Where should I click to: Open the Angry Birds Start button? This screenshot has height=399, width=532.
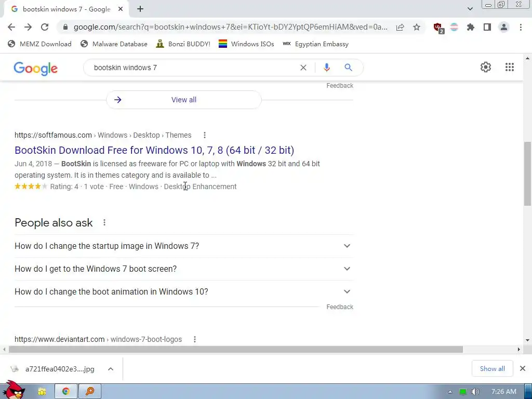point(14,390)
